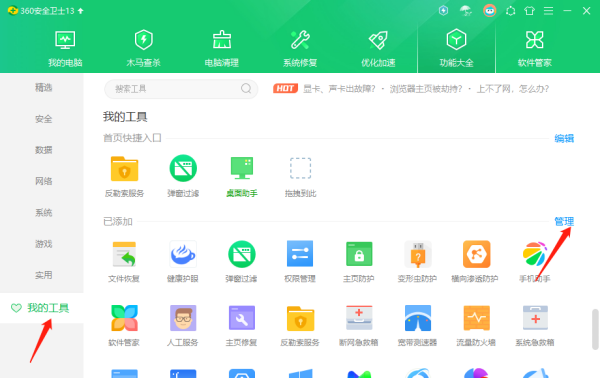Open the 上不了网,怎么办? link
This screenshot has width=600, height=378.
click(512, 89)
